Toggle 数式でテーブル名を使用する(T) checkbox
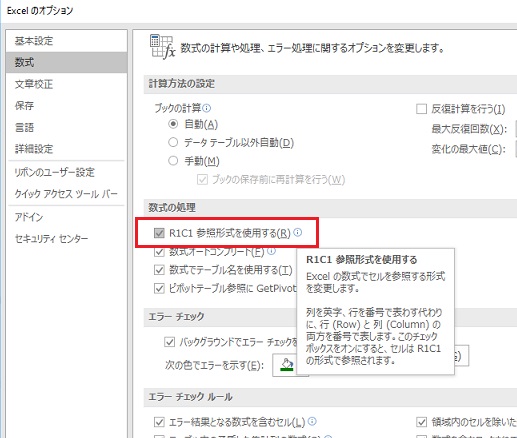Image resolution: width=517 pixels, height=438 pixels. (159, 270)
